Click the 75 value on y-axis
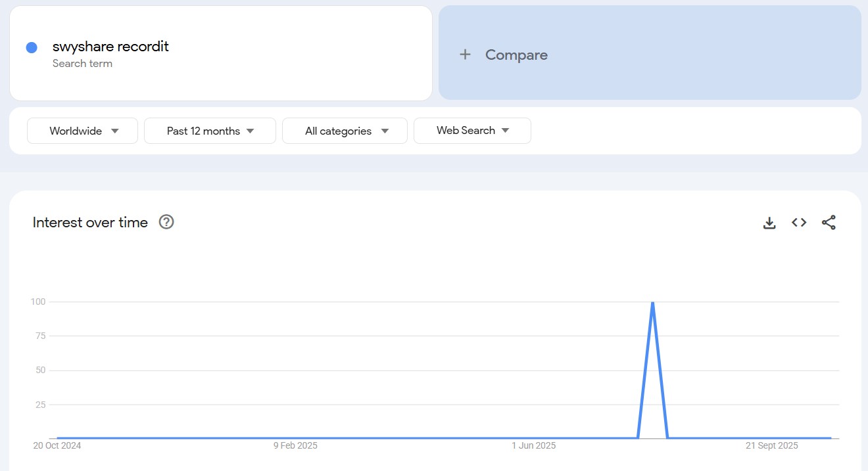 [x=39, y=336]
